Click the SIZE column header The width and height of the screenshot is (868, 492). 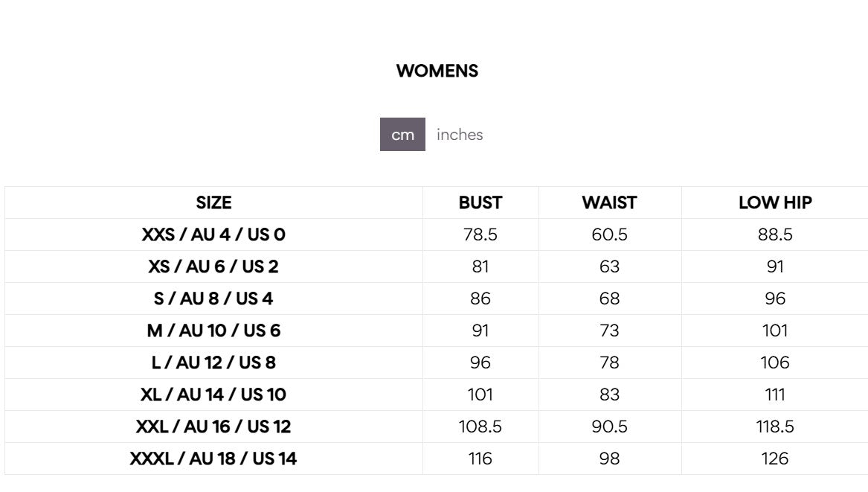tap(213, 202)
